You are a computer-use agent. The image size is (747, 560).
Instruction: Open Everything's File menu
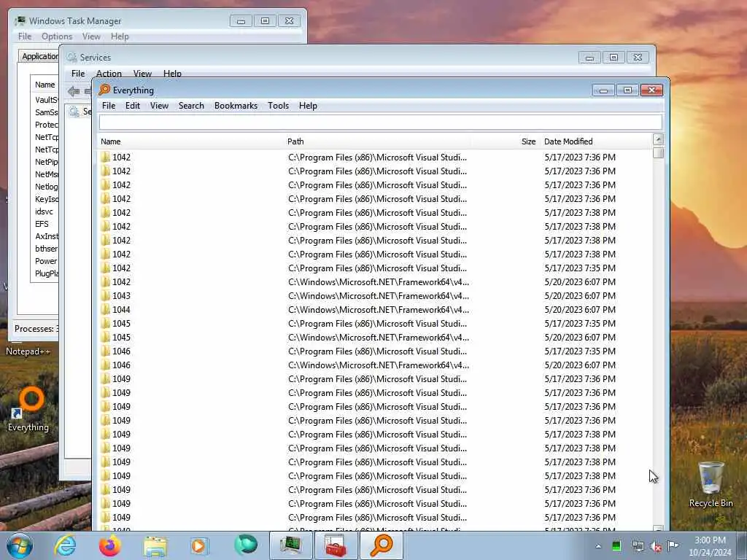pos(109,106)
